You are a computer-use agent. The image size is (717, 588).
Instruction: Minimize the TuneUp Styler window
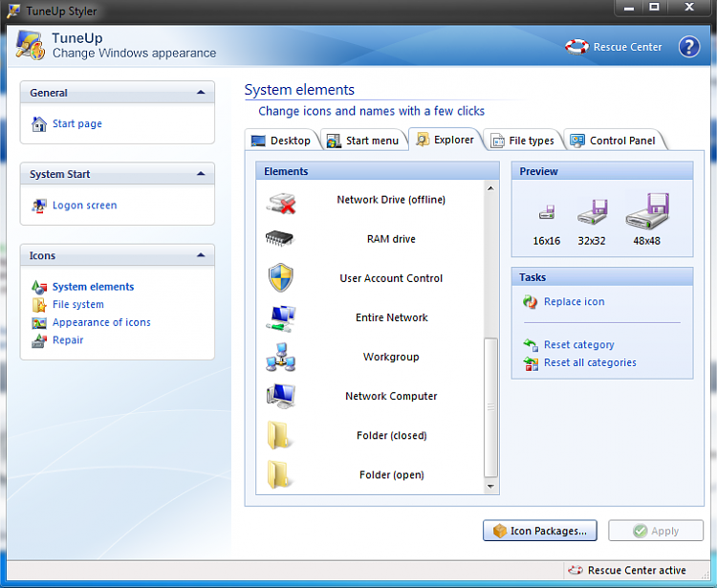tap(629, 8)
